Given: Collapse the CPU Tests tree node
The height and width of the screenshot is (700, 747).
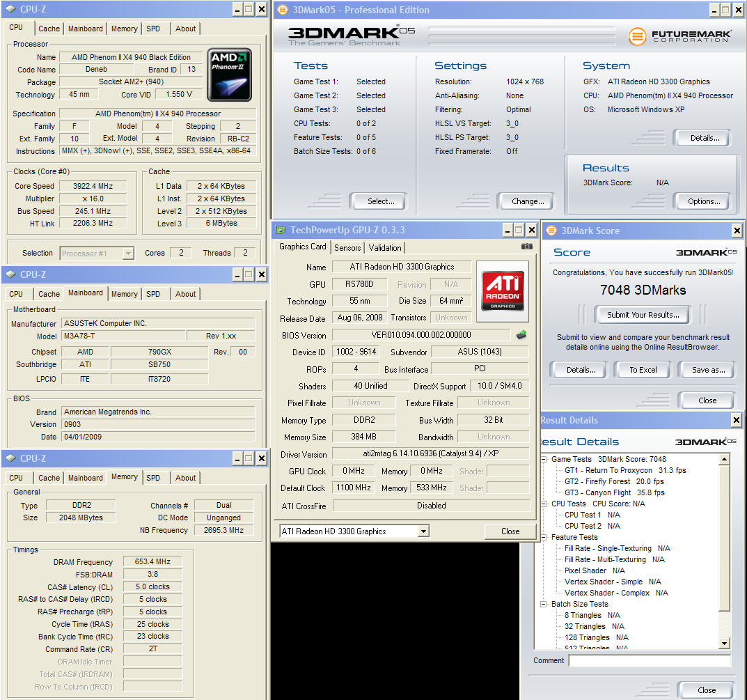Looking at the screenshot, I should click(x=543, y=504).
